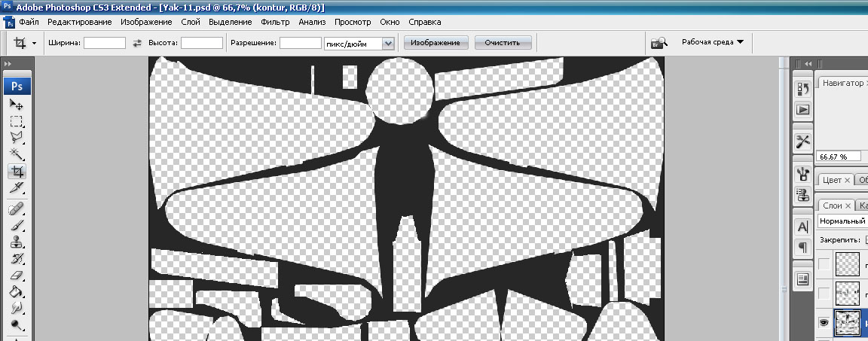Launch Adobe Bridge from options bar
The image size is (868, 341).
pos(659,43)
